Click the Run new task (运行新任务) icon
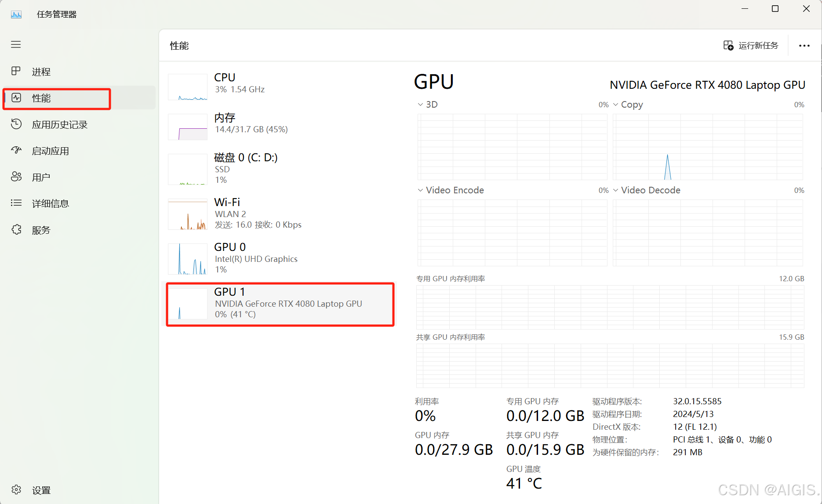Viewport: 822px width, 504px height. 728,45
